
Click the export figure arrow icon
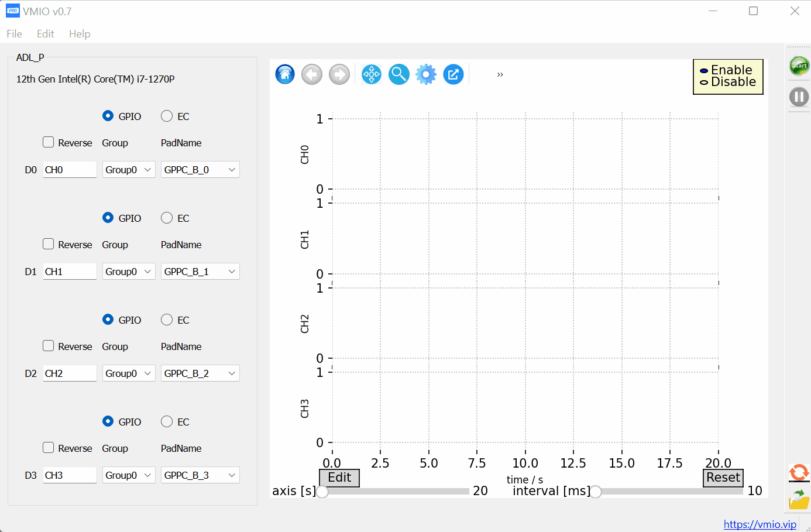(453, 74)
